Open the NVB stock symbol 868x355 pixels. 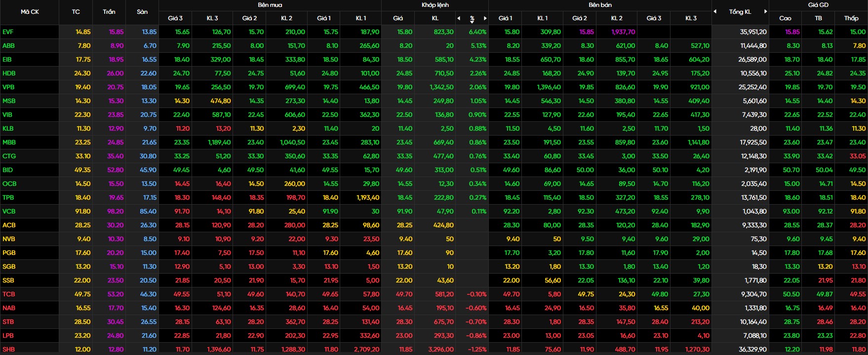point(8,239)
